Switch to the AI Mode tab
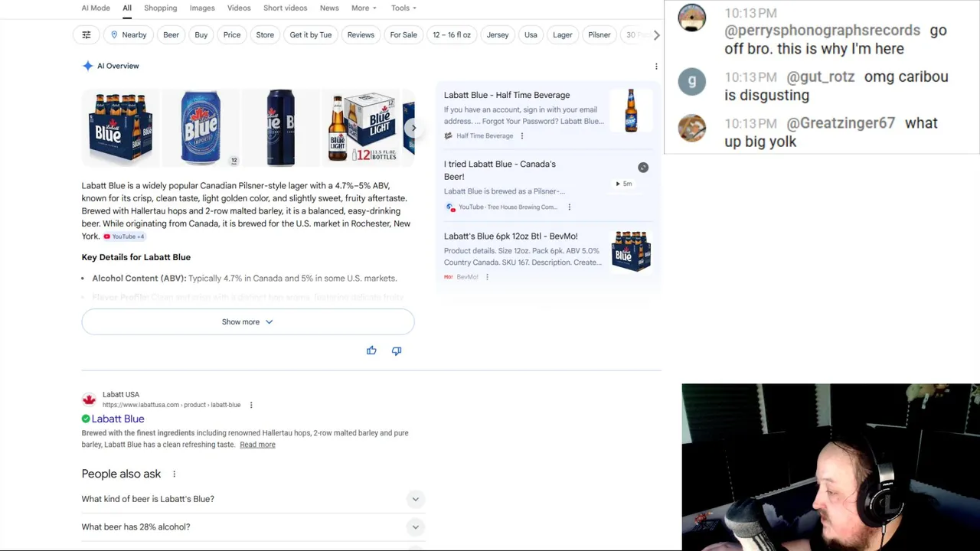The height and width of the screenshot is (551, 980). click(96, 8)
